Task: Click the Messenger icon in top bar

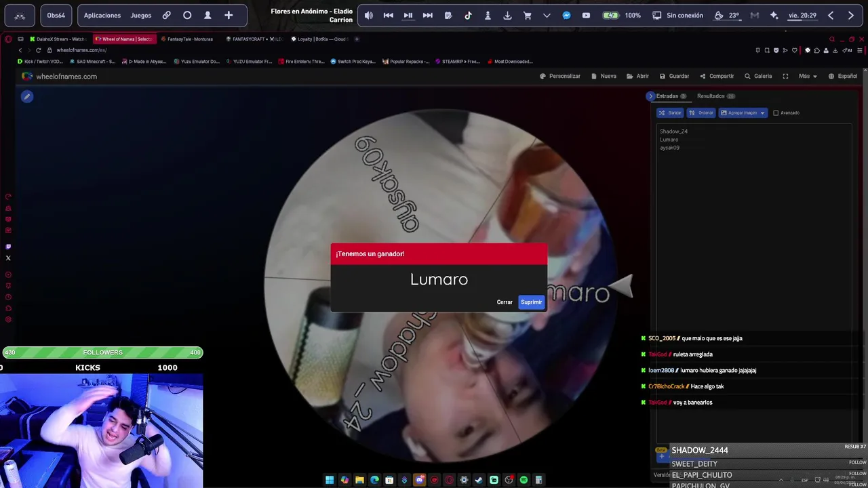Action: 566,16
